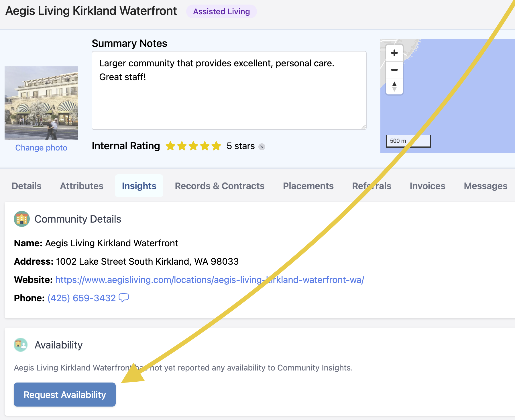Click the Change photo link
The width and height of the screenshot is (515, 420).
tap(41, 148)
